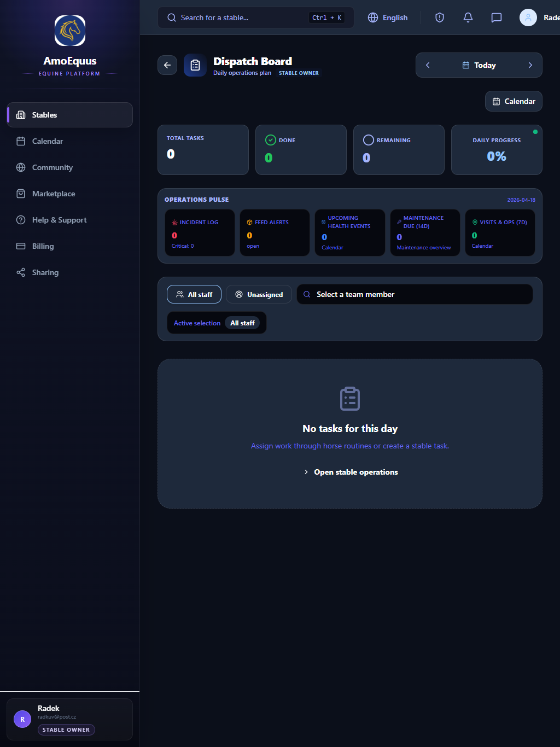Click the user avatar in top bar

click(528, 17)
